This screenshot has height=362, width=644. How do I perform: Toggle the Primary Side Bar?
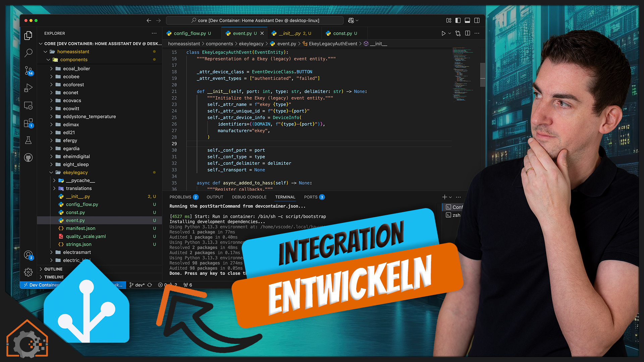[458, 20]
